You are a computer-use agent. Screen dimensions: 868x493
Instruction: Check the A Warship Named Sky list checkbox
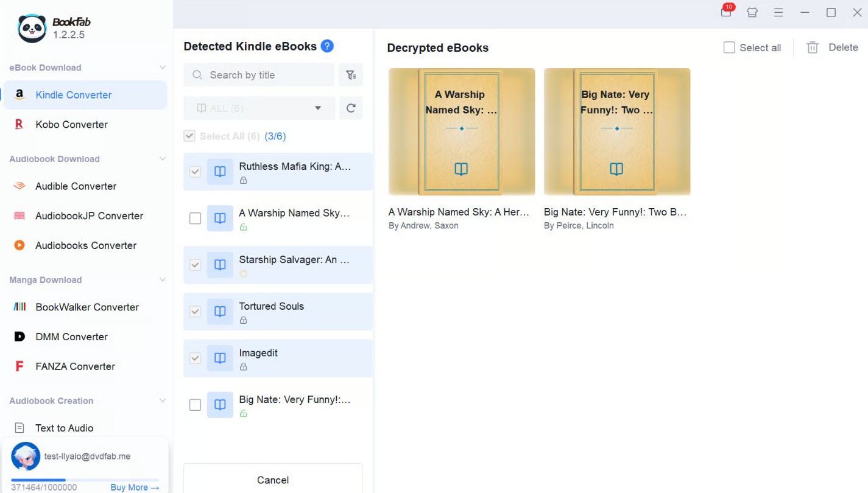[195, 219]
